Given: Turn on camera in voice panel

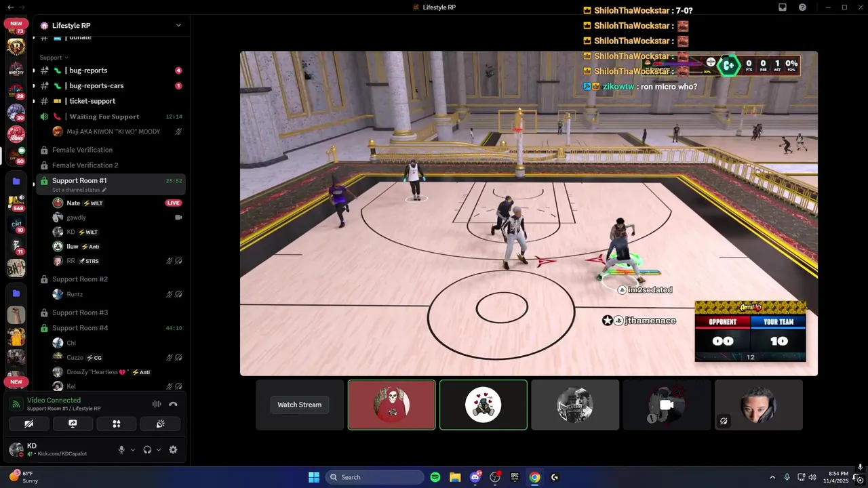Looking at the screenshot, I should [x=29, y=424].
